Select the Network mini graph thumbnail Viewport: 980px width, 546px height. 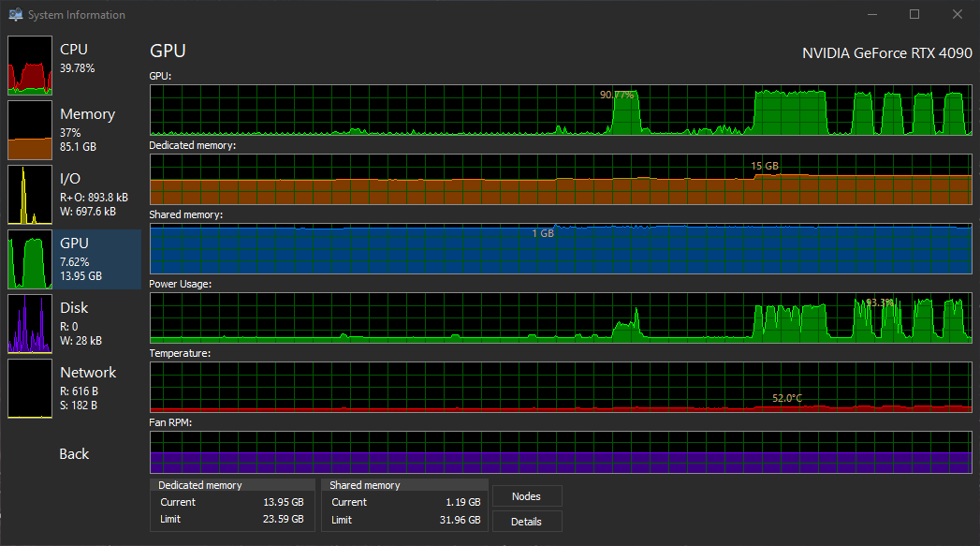click(30, 389)
